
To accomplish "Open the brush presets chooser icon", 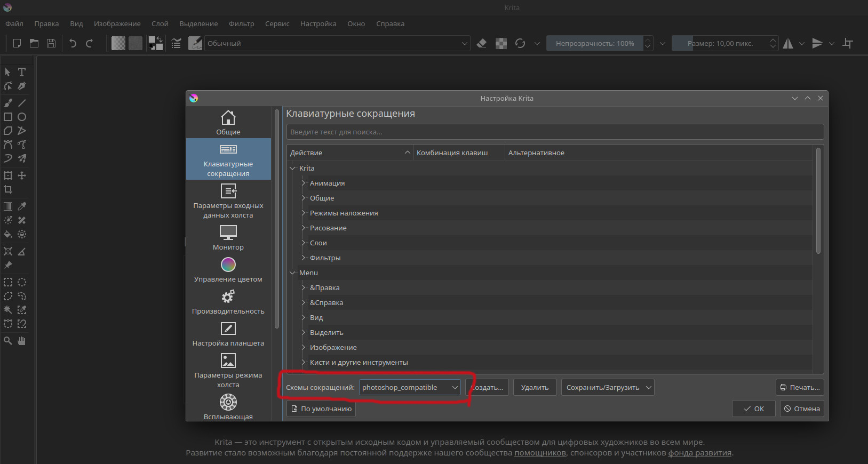I will point(195,43).
